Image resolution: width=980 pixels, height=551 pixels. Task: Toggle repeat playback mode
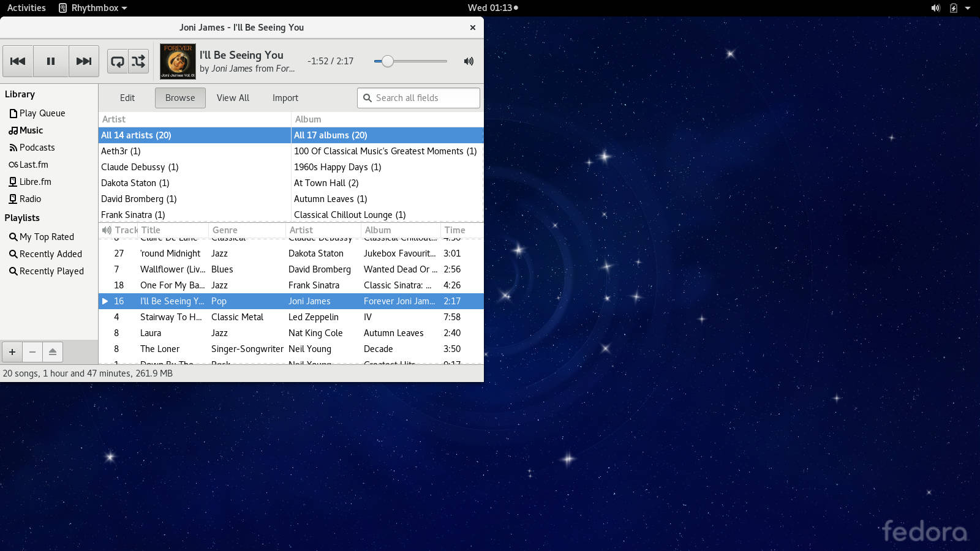pos(118,61)
